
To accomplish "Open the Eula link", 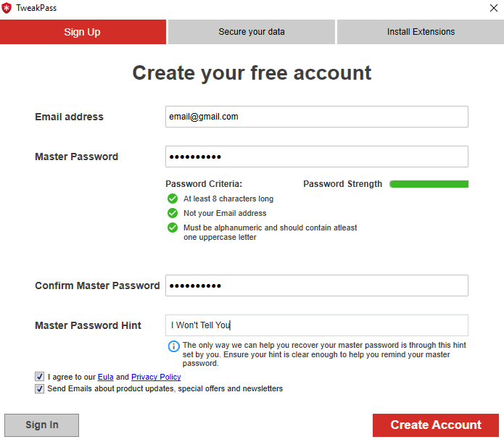I will click(x=105, y=377).
